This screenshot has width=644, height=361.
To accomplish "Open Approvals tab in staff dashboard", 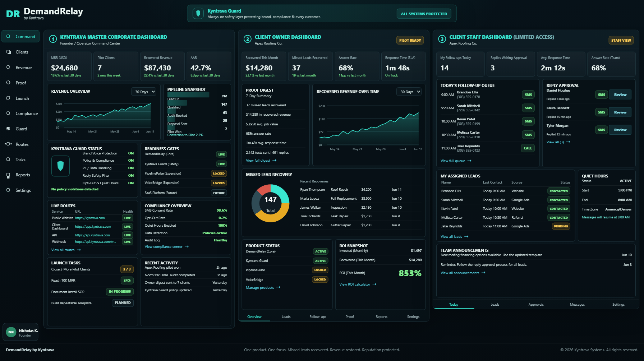I will point(536,305).
